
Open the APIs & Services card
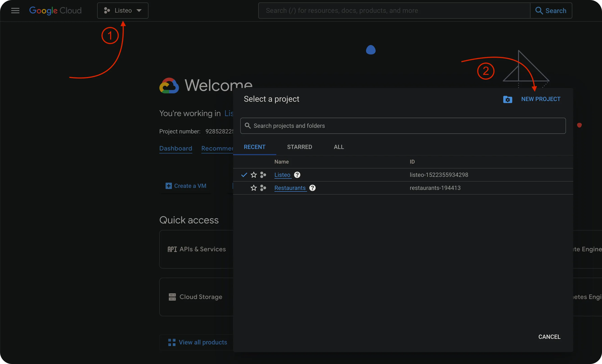click(x=196, y=249)
